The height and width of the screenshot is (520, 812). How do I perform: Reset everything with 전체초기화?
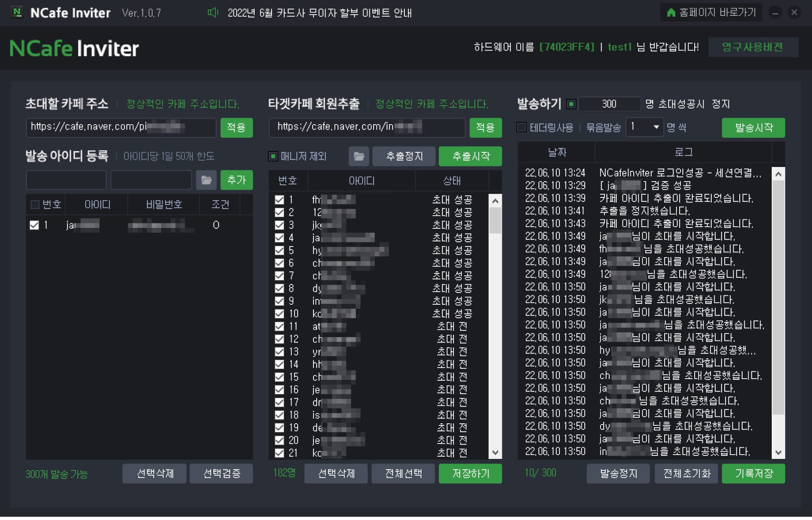pyautogui.click(x=686, y=474)
